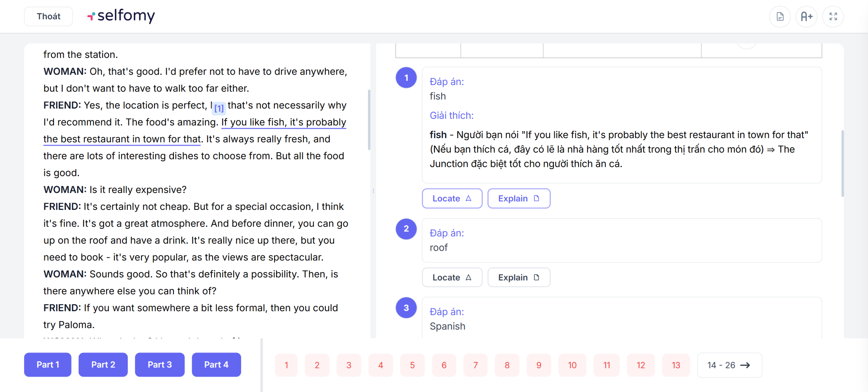Image resolution: width=868 pixels, height=392 pixels.
Task: Click the transcript panel scrollbar
Action: [369, 119]
